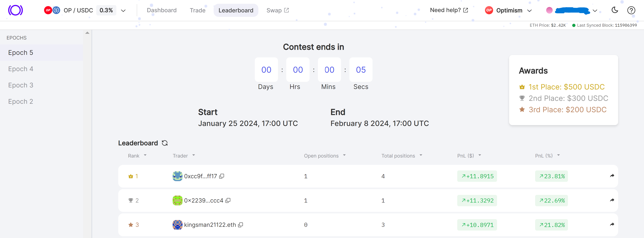This screenshot has height=238, width=644.
Task: Share the rank 1 trader's result
Action: pyautogui.click(x=612, y=176)
